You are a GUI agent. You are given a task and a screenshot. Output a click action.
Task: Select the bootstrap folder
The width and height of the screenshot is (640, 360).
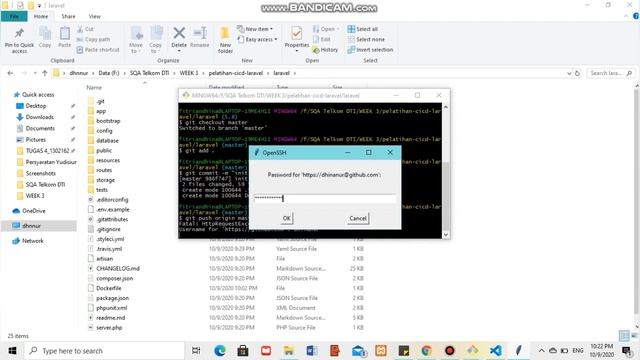(108, 121)
